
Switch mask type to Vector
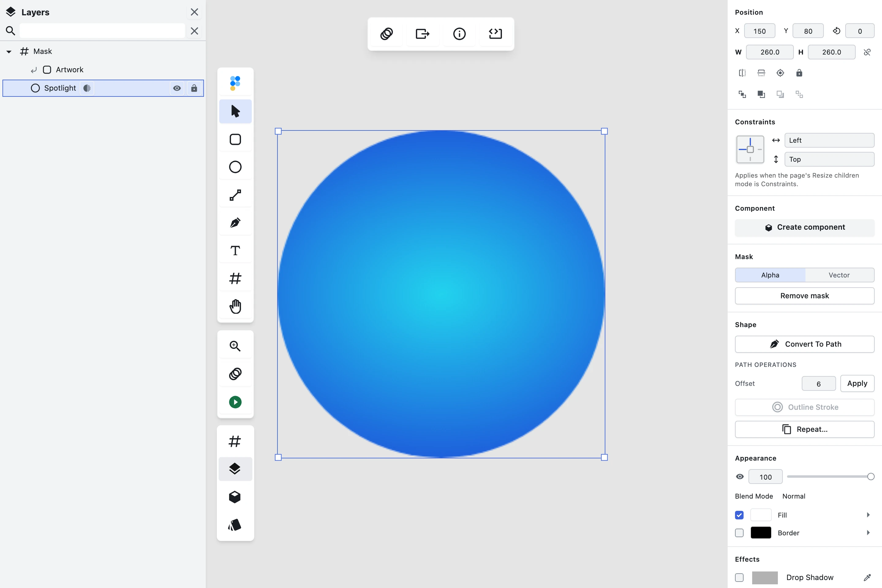[x=839, y=275]
